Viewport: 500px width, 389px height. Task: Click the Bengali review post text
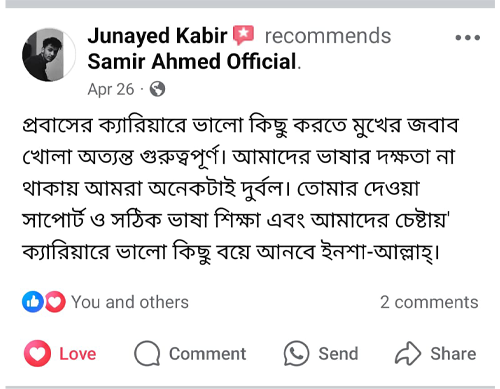click(240, 189)
